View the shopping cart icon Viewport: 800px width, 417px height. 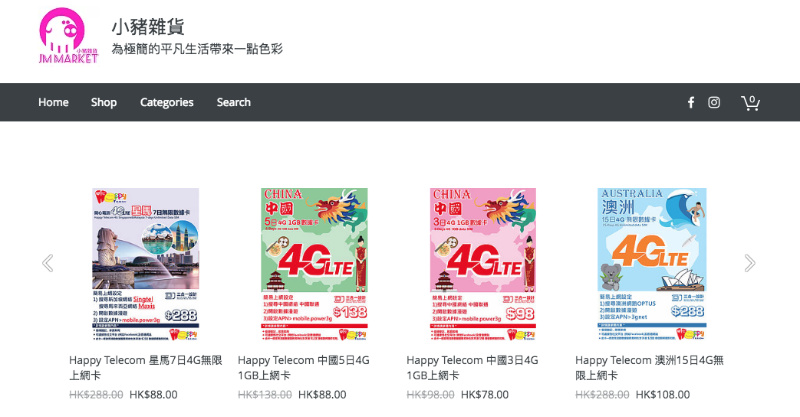(750, 103)
